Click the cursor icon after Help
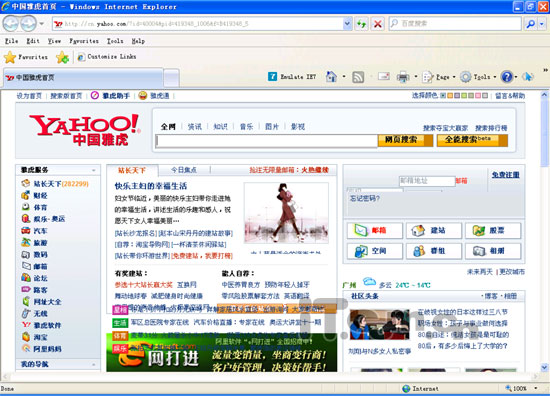Image resolution: width=550 pixels, height=396 pixels. [x=528, y=76]
